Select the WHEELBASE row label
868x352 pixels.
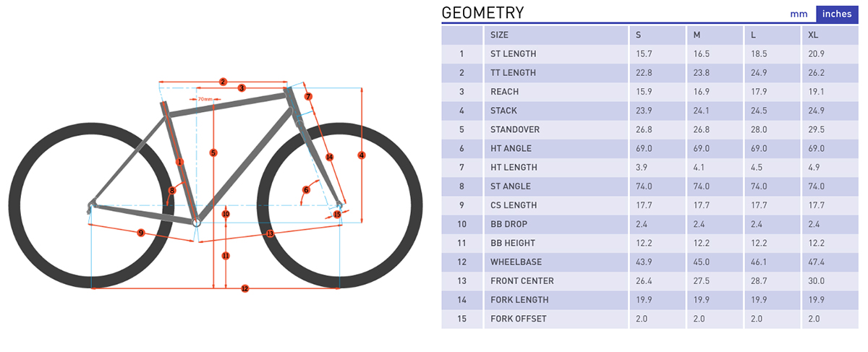(x=516, y=262)
